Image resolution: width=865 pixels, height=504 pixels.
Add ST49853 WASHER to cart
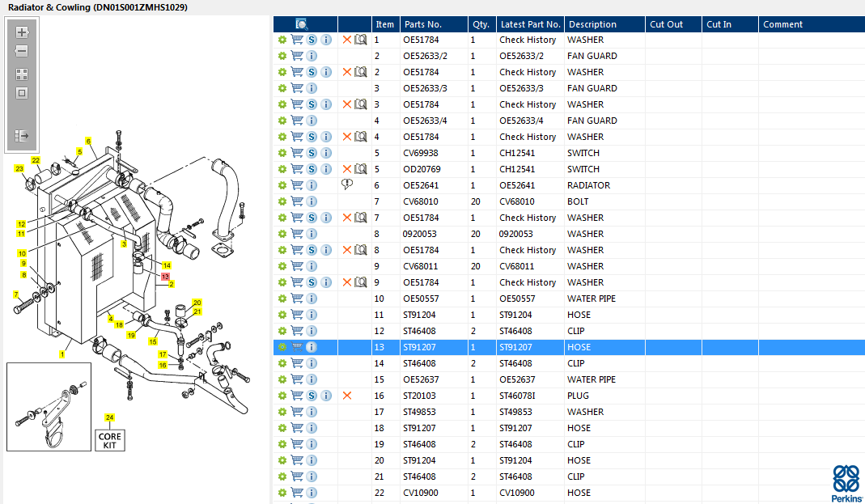click(x=297, y=412)
